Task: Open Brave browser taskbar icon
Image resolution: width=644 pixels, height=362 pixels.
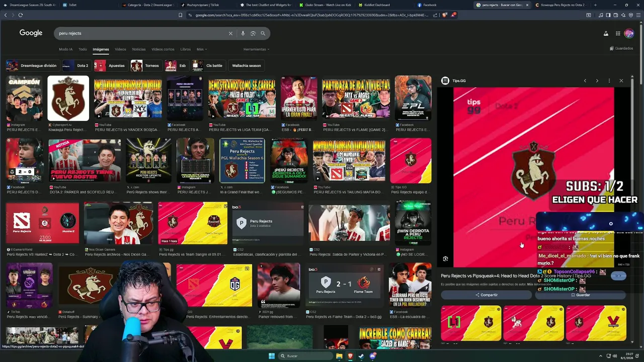Action: (350, 356)
